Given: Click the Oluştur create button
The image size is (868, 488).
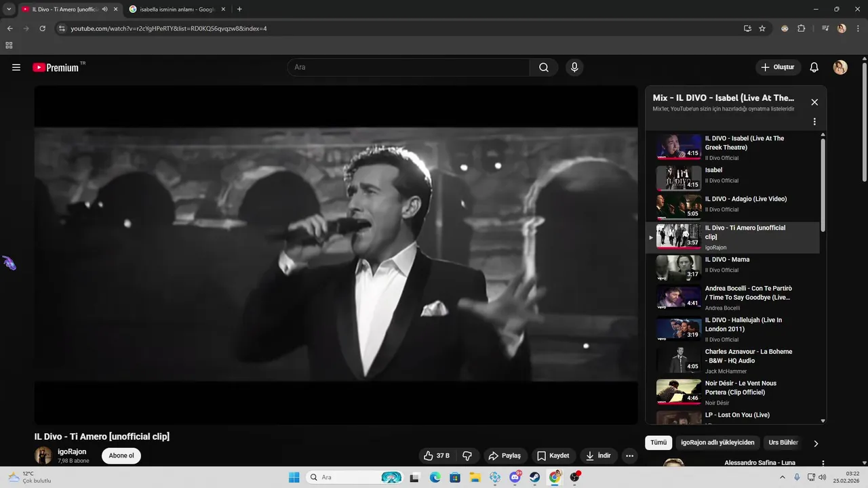Looking at the screenshot, I should (x=778, y=67).
